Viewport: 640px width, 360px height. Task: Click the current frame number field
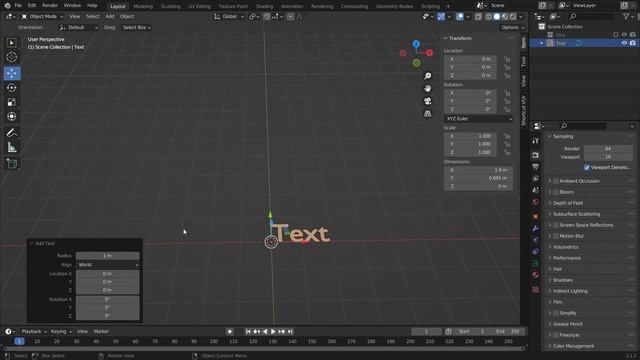pos(426,331)
